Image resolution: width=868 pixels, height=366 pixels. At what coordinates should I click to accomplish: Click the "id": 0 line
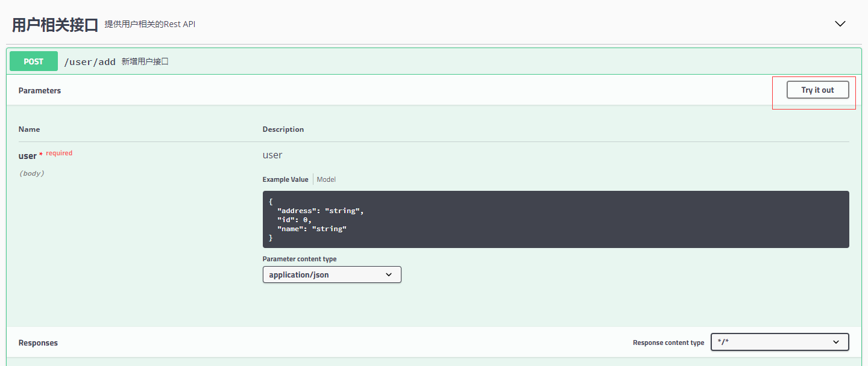(294, 220)
